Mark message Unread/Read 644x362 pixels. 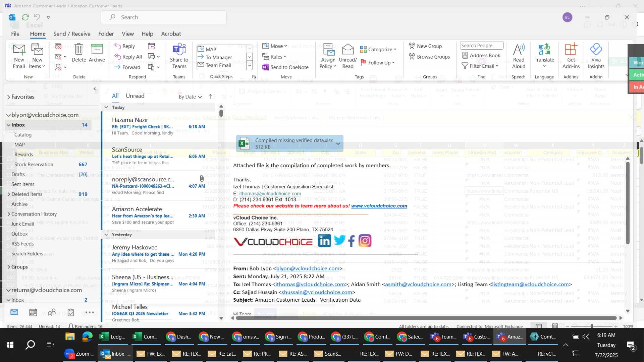[348, 56]
